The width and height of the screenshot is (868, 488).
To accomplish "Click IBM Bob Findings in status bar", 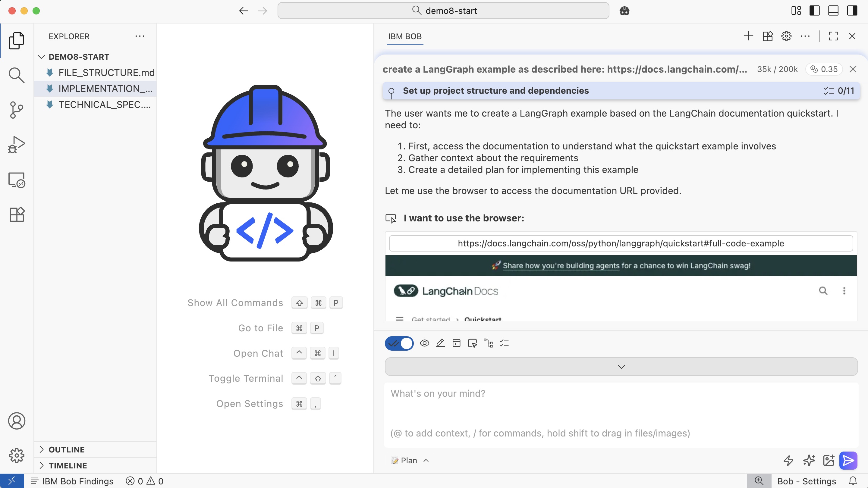I will [77, 481].
